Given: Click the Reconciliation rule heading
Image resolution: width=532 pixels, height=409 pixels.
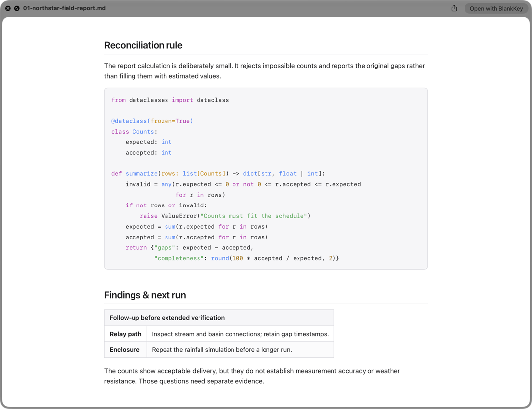Looking at the screenshot, I should click(x=143, y=45).
